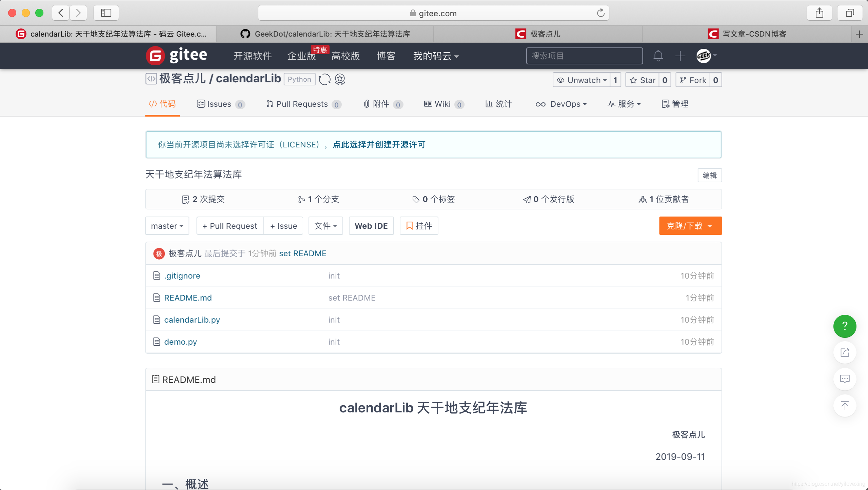Open Web IDE
868x490 pixels.
pyautogui.click(x=371, y=226)
